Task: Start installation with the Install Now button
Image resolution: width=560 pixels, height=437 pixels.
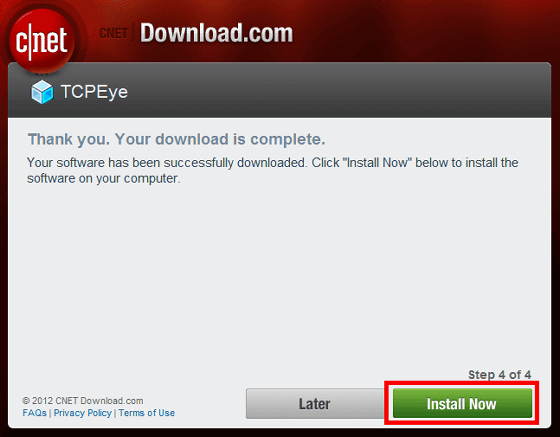Action: point(462,403)
